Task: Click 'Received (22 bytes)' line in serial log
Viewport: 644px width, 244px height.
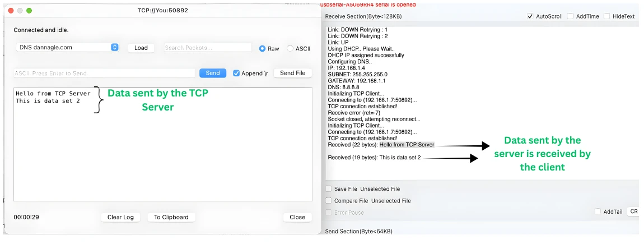Action: [x=381, y=145]
